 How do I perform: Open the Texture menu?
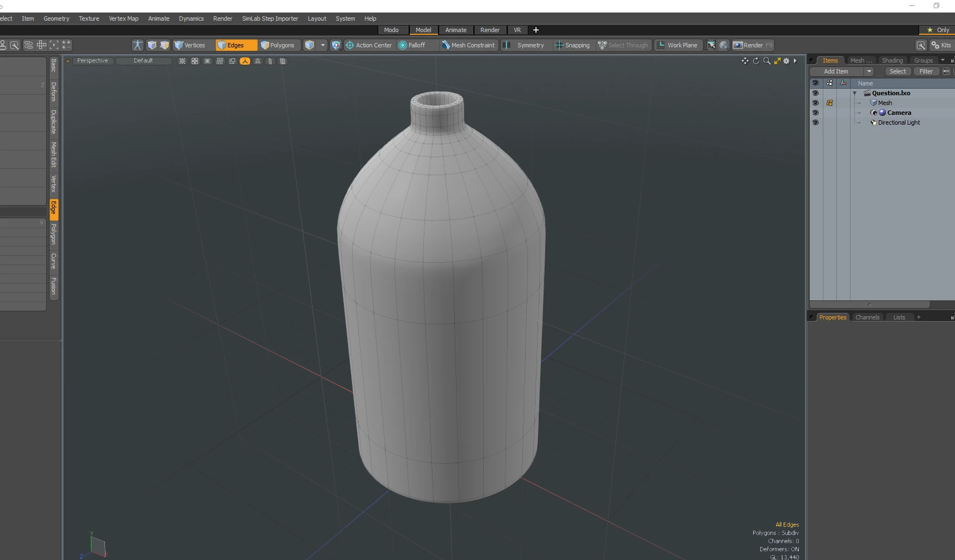coord(89,19)
